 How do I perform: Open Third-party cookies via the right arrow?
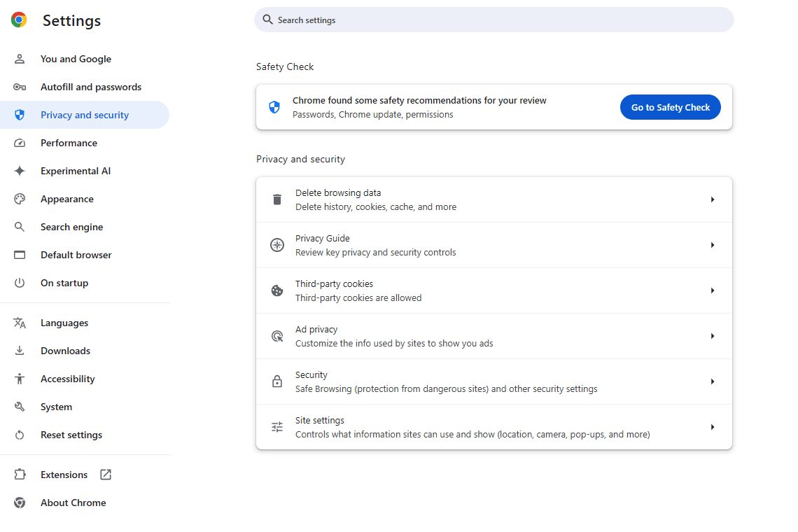(713, 290)
